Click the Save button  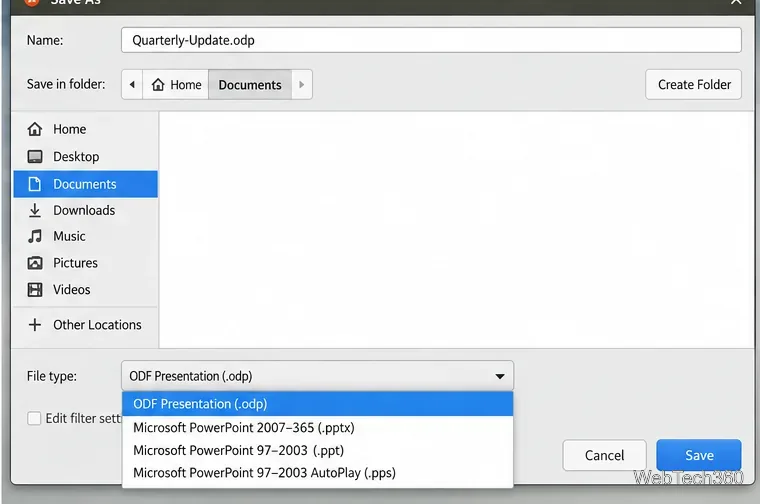699,455
